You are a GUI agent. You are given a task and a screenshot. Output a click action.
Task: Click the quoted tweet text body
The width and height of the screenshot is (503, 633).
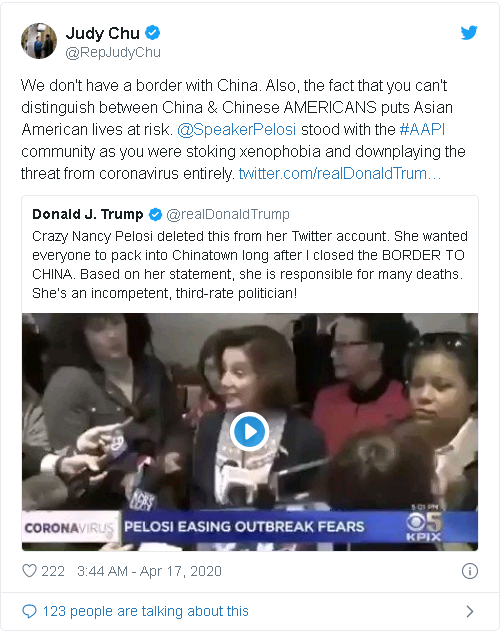coord(250,265)
